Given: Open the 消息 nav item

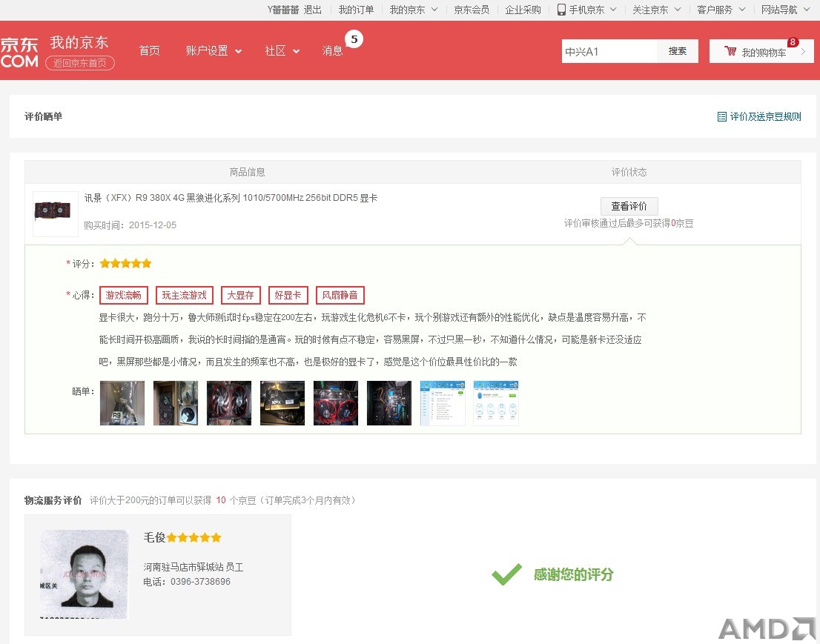Looking at the screenshot, I should tap(333, 50).
